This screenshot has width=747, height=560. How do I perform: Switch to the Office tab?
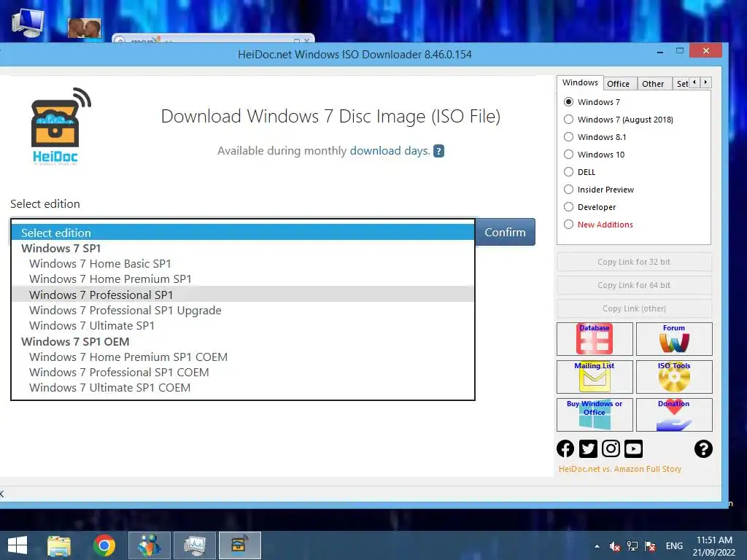coord(619,84)
